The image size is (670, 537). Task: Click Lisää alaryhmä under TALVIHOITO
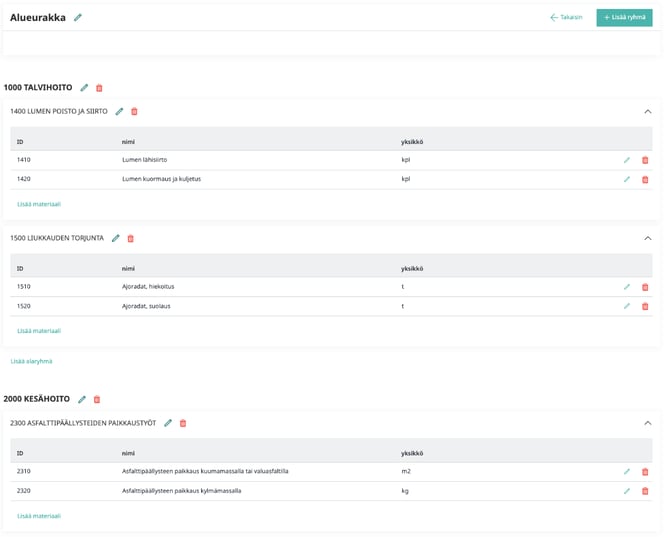pyautogui.click(x=31, y=361)
